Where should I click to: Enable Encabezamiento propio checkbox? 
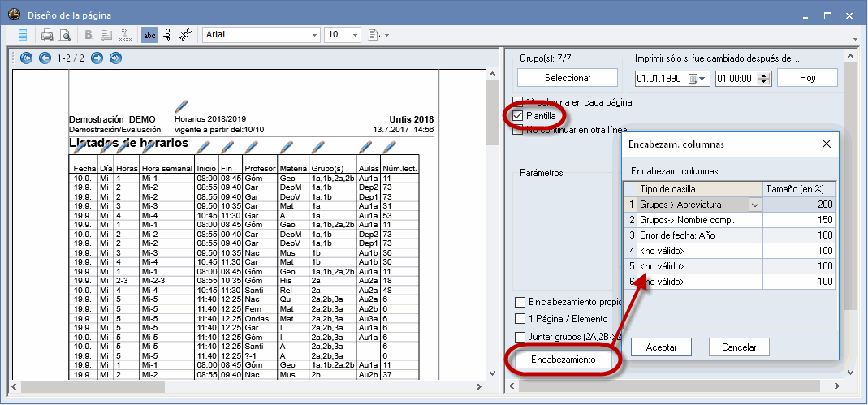[520, 302]
